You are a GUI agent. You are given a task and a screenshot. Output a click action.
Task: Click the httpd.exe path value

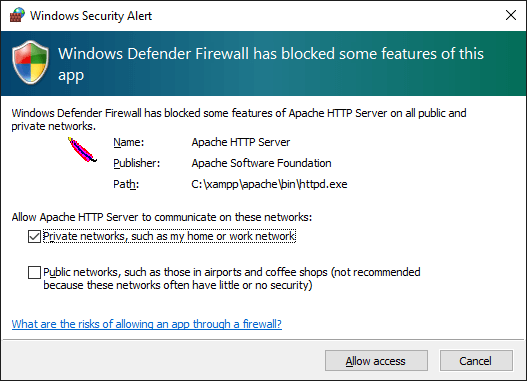269,184
